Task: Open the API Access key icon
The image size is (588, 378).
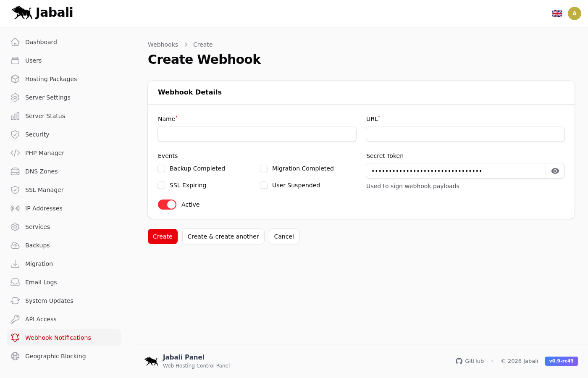Action: click(15, 319)
